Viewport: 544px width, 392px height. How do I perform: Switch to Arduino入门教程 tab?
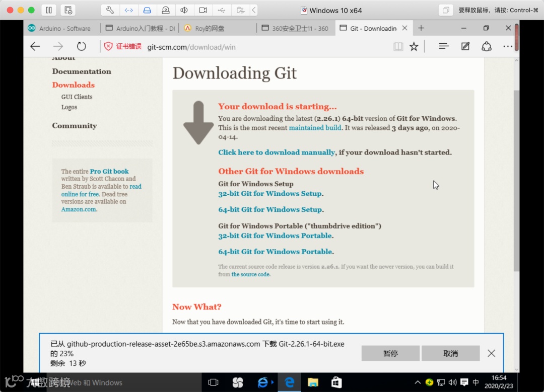140,28
